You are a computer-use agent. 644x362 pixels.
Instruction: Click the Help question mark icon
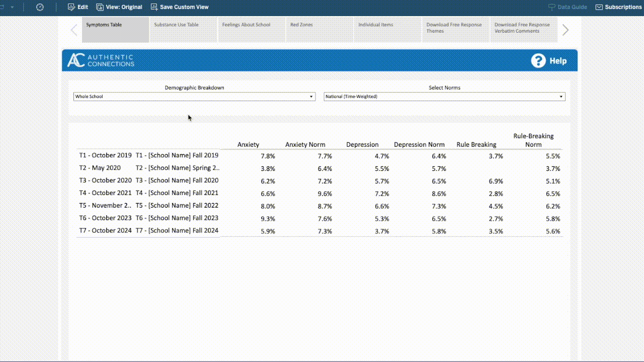coord(538,61)
